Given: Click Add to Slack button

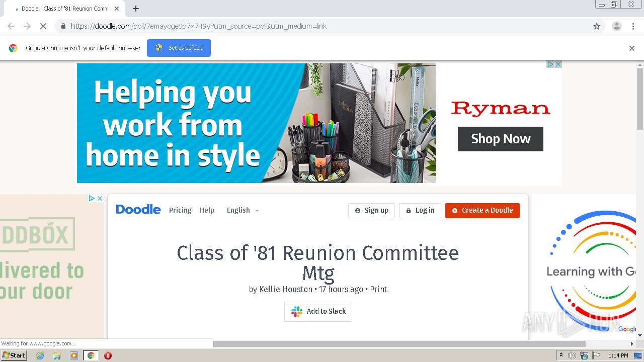Looking at the screenshot, I should coord(318,312).
